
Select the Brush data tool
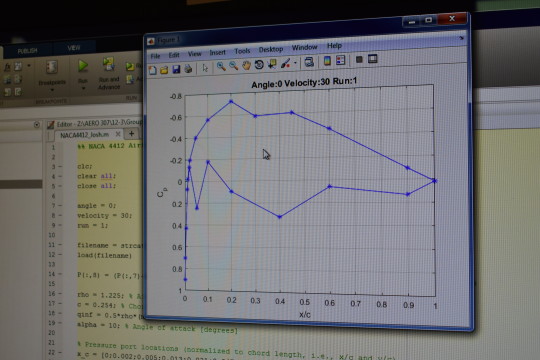[285, 63]
